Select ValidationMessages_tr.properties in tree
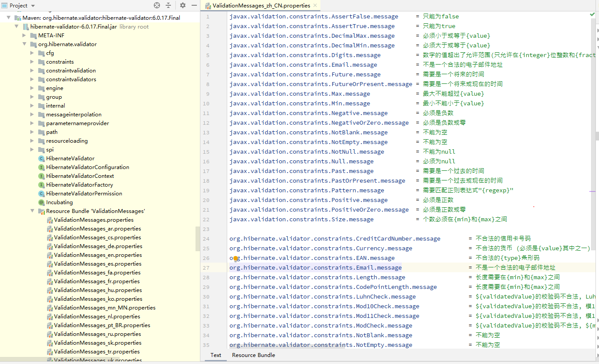Viewport: 599px width, 364px height. [x=97, y=351]
